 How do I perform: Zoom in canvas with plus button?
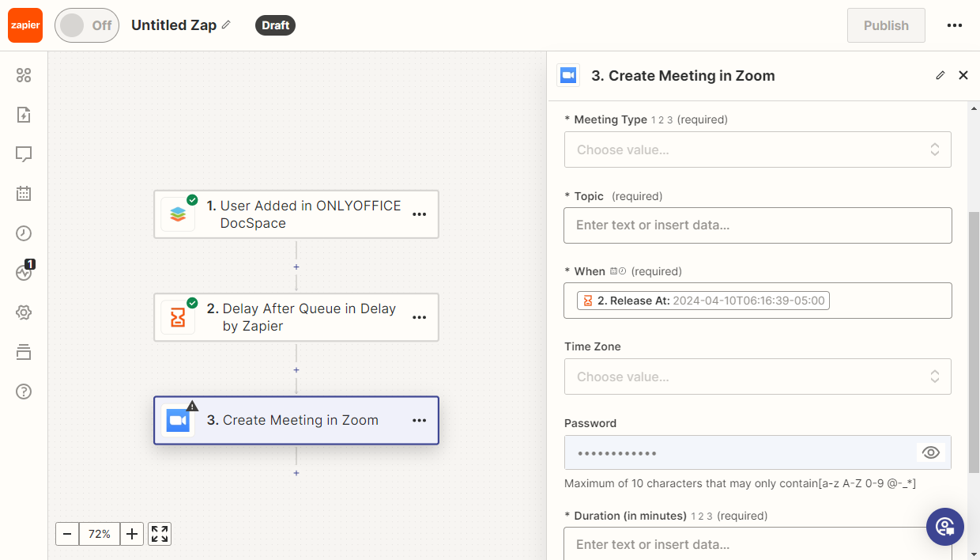click(132, 534)
